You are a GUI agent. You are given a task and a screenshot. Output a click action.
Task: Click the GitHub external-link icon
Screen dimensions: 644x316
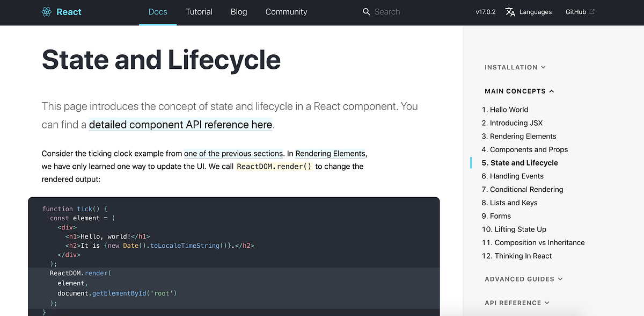pos(592,11)
